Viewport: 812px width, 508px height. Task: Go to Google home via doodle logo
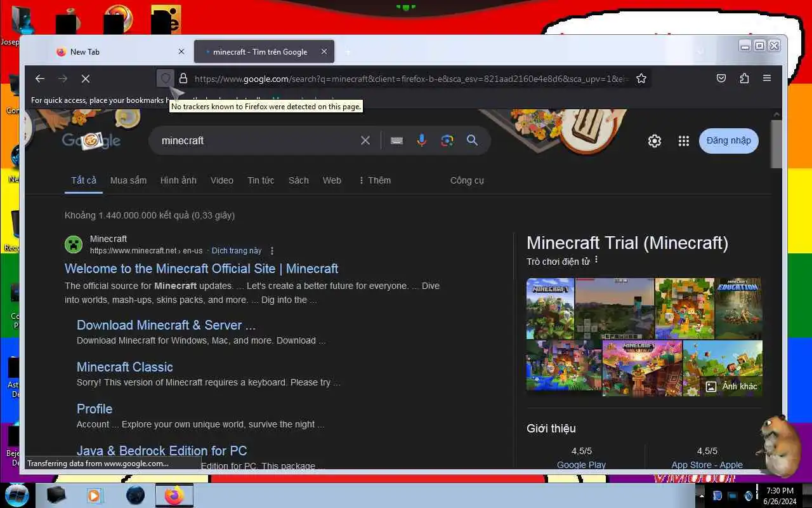pyautogui.click(x=91, y=140)
